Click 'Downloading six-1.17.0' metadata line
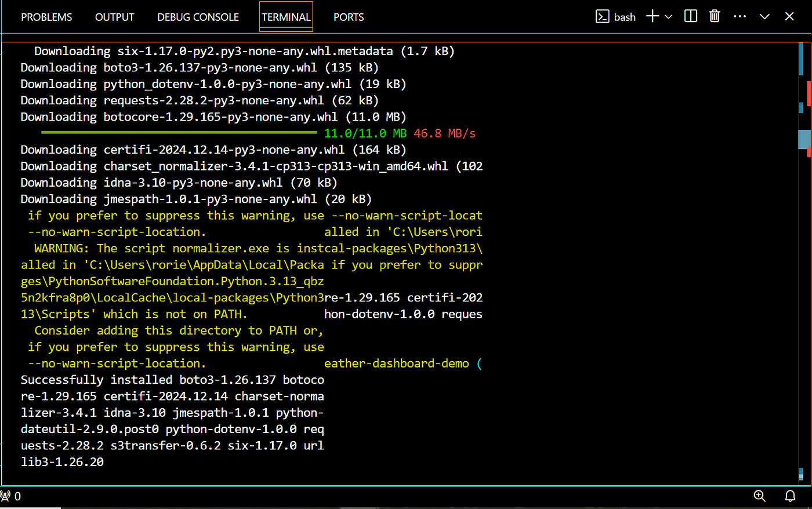Image resolution: width=812 pixels, height=509 pixels. tap(244, 51)
